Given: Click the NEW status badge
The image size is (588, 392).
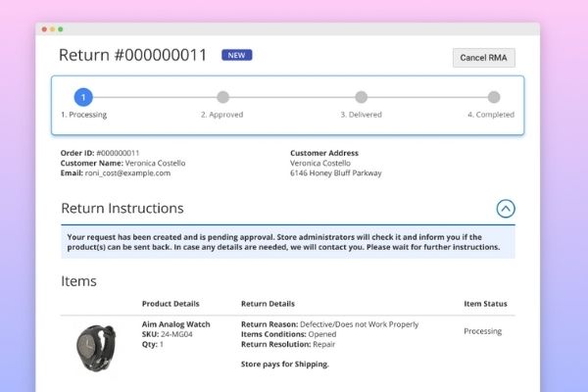Looking at the screenshot, I should click(236, 56).
